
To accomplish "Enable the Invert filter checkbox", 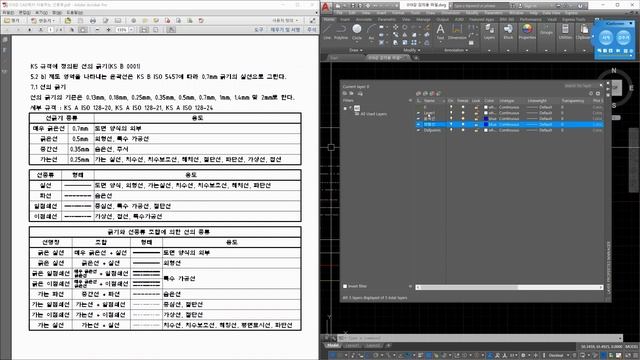I will point(345,287).
